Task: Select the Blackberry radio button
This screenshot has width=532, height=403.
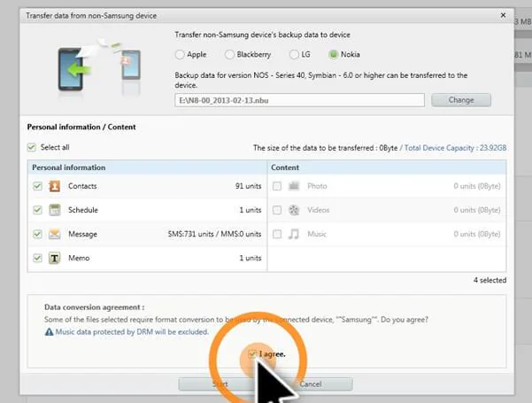Action: 229,55
